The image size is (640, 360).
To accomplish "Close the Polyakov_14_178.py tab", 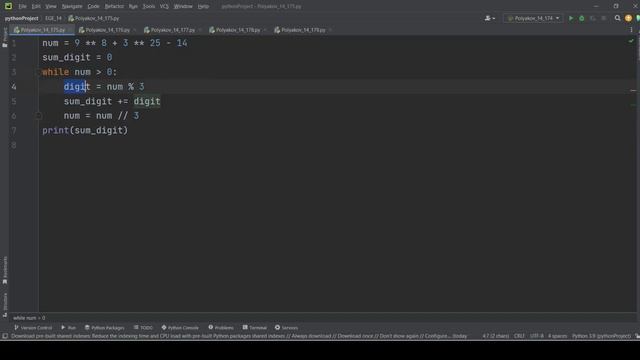I will (x=265, y=30).
